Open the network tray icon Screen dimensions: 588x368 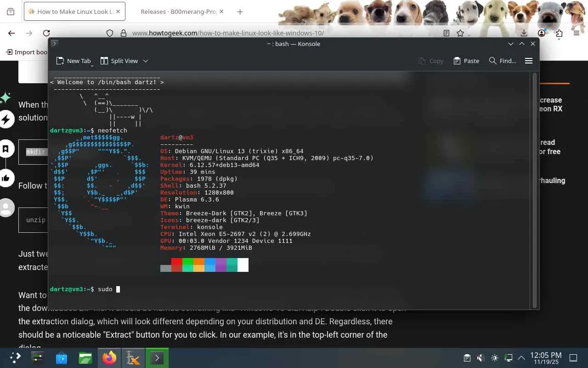(508, 358)
